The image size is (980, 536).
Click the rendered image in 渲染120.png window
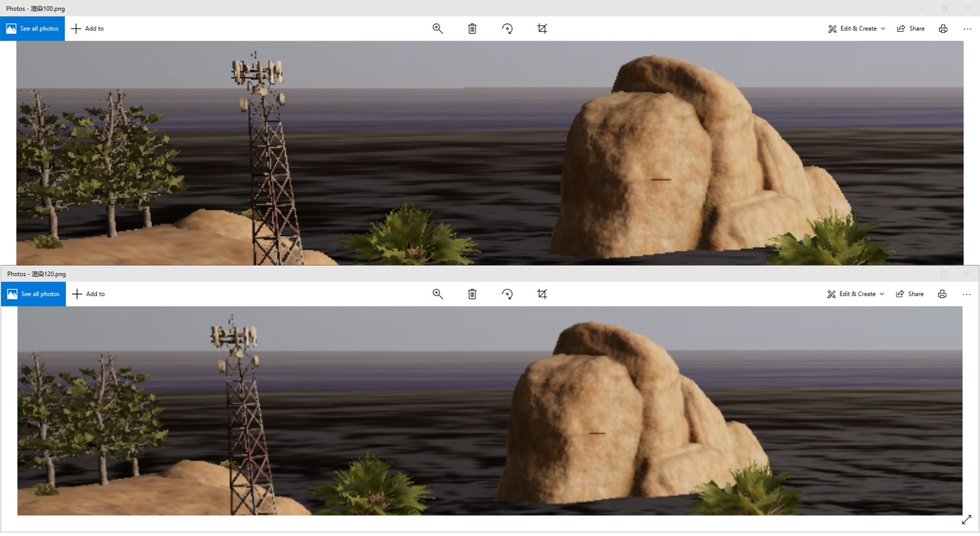490,411
